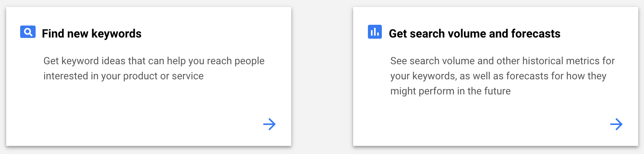Select "Get search volume and forecasts" heading
Screen dimensions: 644x154
pos(474,34)
